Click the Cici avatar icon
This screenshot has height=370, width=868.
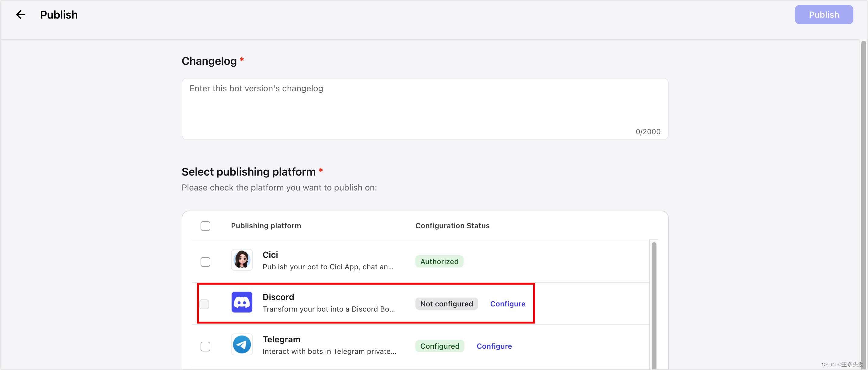[242, 260]
